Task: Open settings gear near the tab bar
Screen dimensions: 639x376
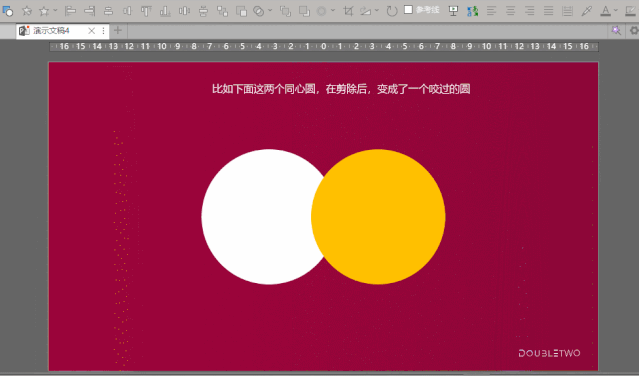Action: [634, 30]
